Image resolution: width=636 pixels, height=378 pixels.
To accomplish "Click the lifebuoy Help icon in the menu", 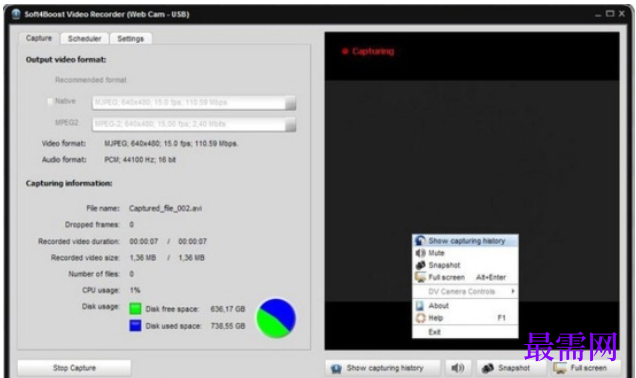I will (421, 318).
